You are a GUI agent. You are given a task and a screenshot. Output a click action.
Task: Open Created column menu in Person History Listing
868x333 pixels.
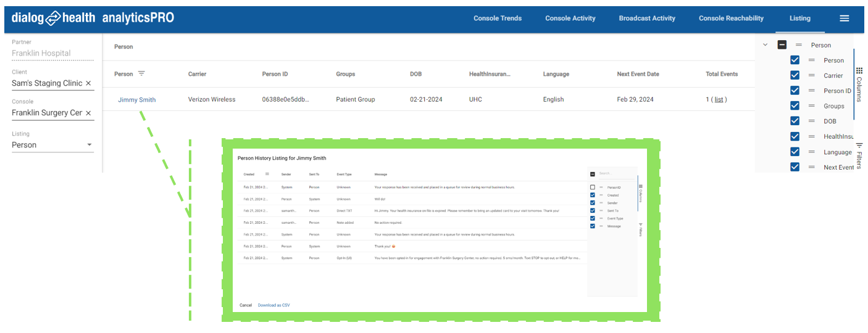pos(267,174)
